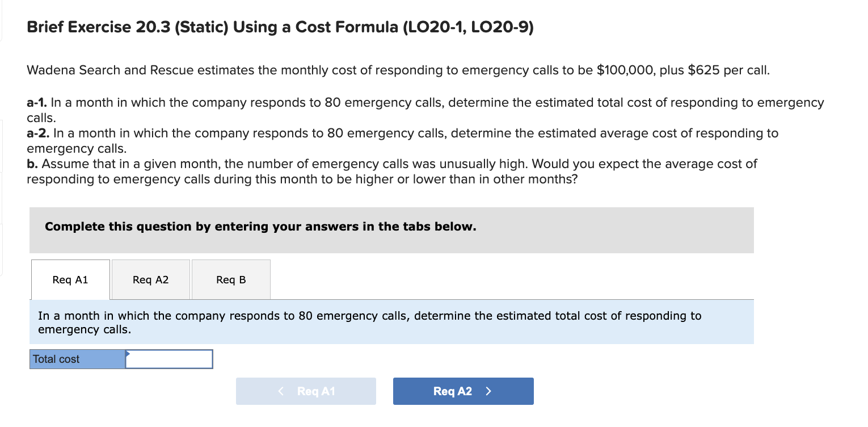Screen dimensions: 868x427
Task: Switch to the Req A2 tab
Action: pos(150,279)
